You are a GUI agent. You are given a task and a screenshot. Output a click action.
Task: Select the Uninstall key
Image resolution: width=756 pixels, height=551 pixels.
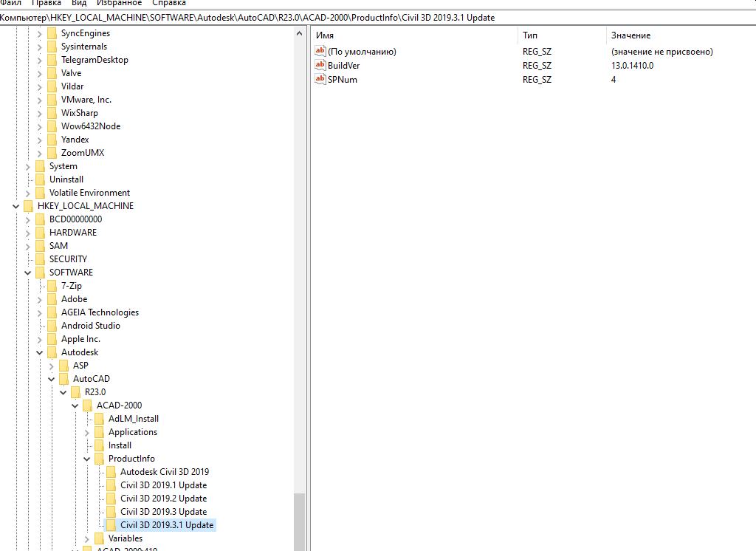[x=66, y=179]
